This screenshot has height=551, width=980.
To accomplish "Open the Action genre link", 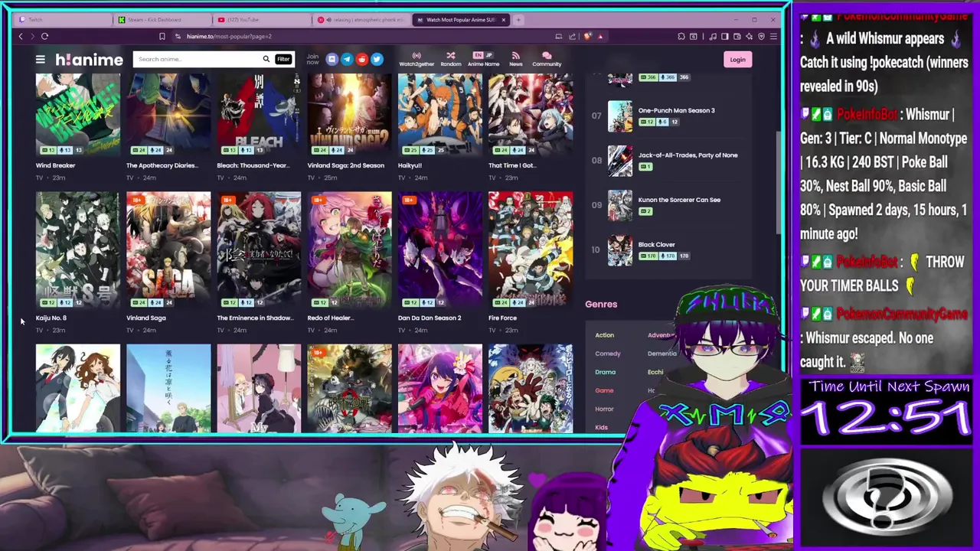I will point(604,335).
